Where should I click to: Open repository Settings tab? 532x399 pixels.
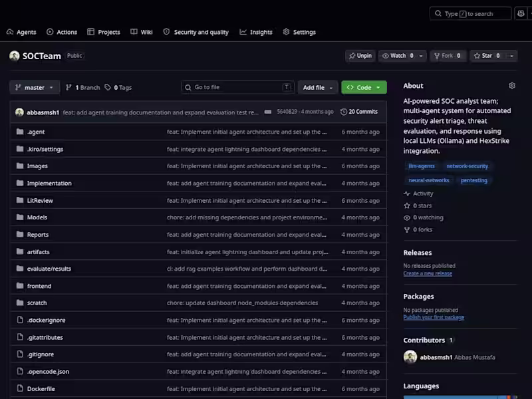(299, 32)
